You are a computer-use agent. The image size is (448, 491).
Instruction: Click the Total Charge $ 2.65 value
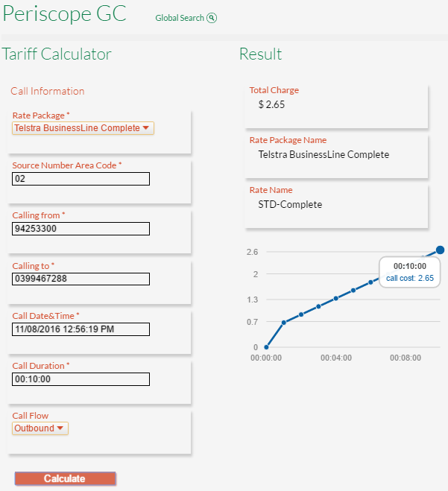[271, 104]
